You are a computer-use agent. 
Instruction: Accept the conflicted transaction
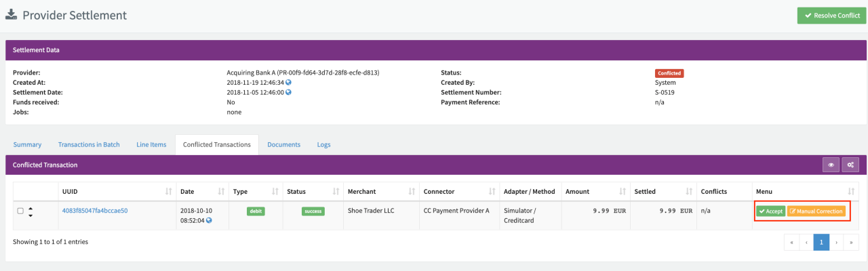click(770, 211)
